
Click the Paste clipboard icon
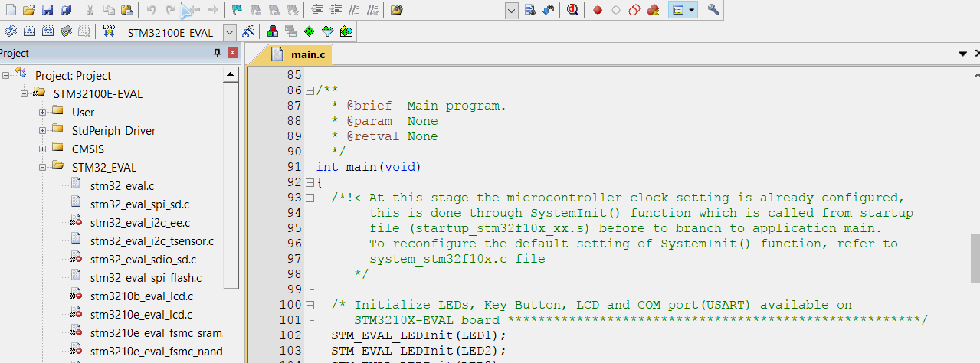[127, 10]
